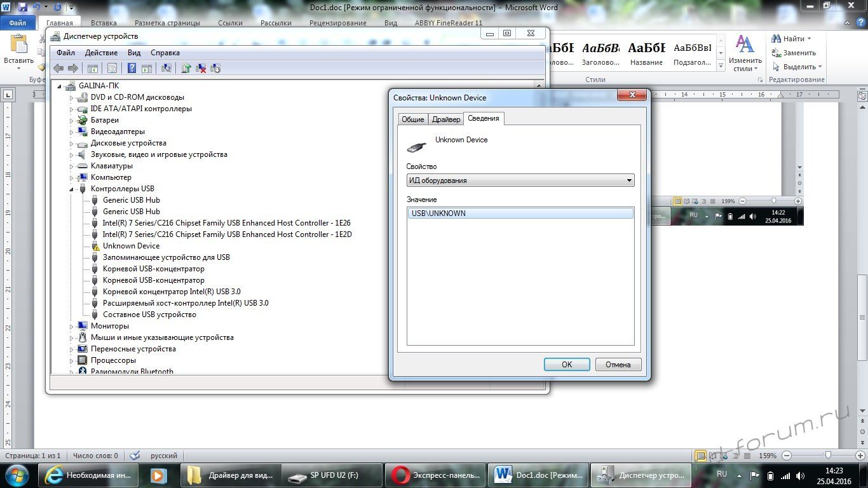This screenshot has width=868, height=488.
Task: Expand DVD и CD-ROM дисководы node
Action: 72,97
